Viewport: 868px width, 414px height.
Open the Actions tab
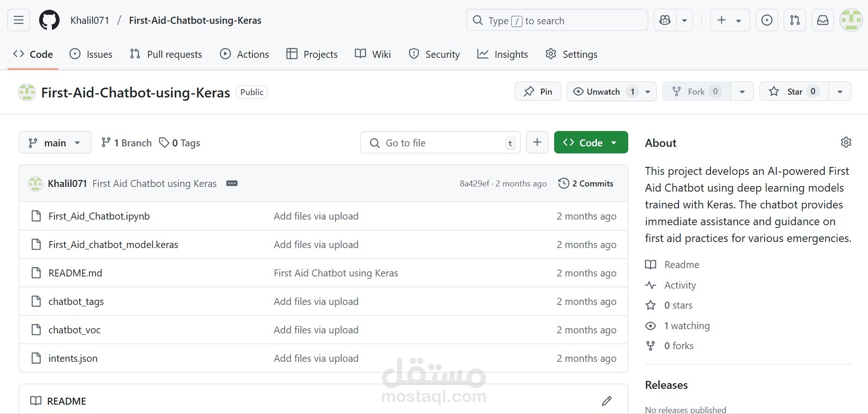click(244, 54)
